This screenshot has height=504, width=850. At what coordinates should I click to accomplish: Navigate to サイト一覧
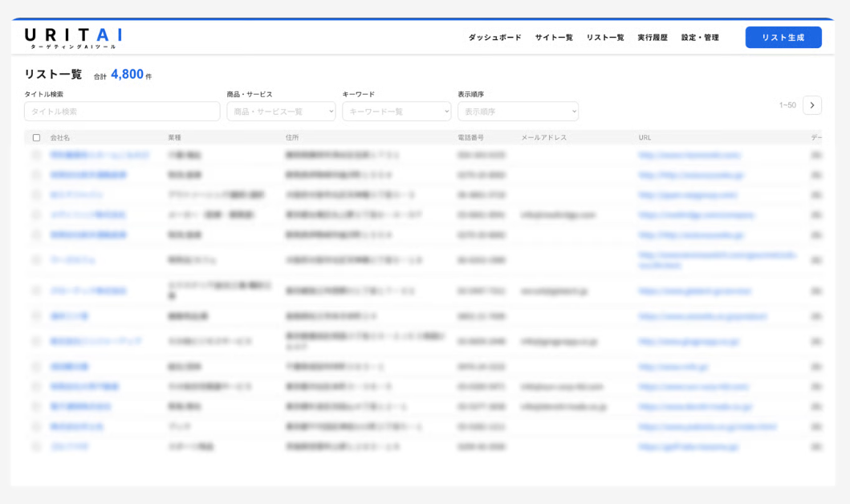[x=554, y=38]
